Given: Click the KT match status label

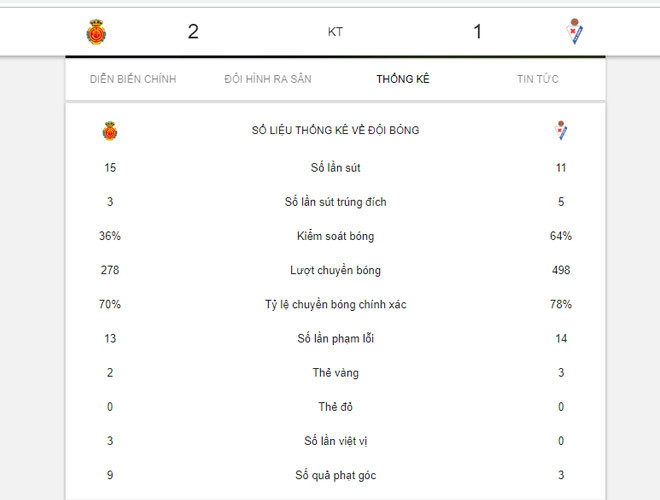Looking at the screenshot, I should coord(335,32).
